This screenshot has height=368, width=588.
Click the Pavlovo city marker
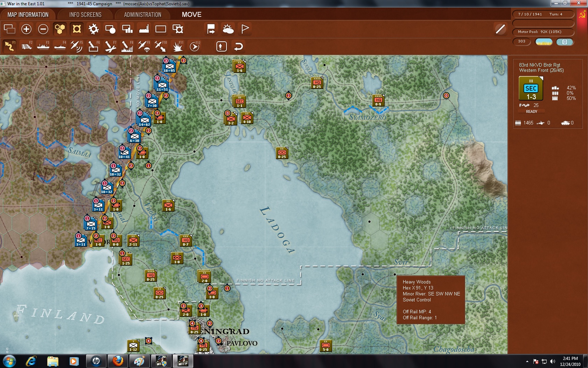point(221,344)
